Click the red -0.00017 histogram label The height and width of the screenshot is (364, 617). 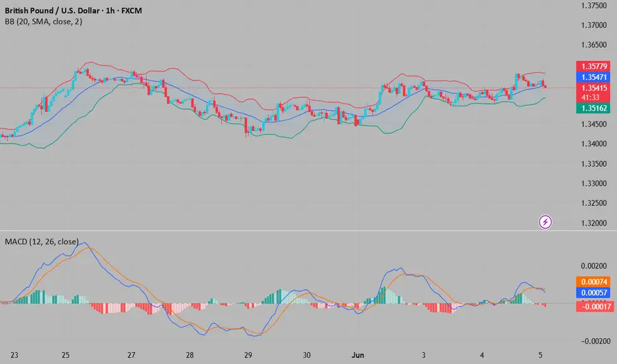click(594, 306)
